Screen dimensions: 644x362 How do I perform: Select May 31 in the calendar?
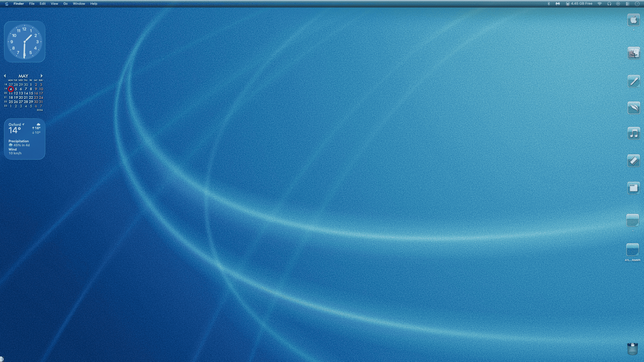[41, 102]
